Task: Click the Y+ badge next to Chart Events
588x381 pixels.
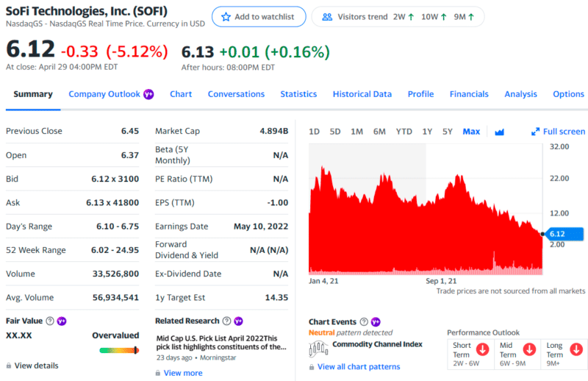Action: click(x=376, y=321)
